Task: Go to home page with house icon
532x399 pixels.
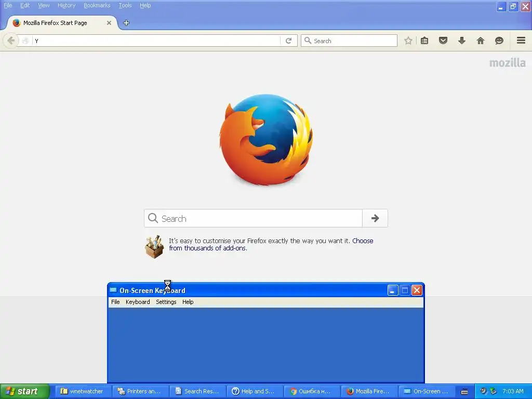Action: [481, 41]
